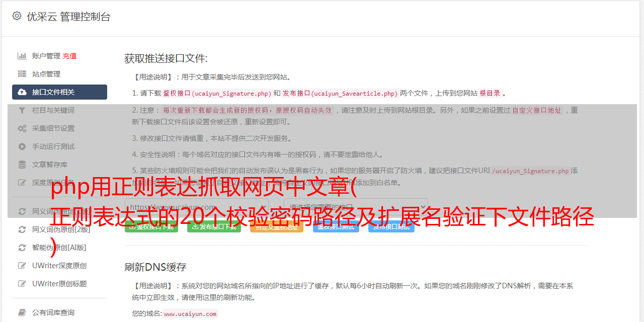Open UWriter原创标题 menu item

(x=59, y=284)
